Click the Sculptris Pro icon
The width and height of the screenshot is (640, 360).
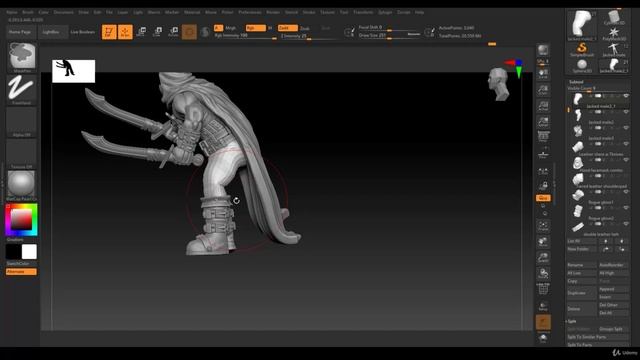(x=205, y=32)
